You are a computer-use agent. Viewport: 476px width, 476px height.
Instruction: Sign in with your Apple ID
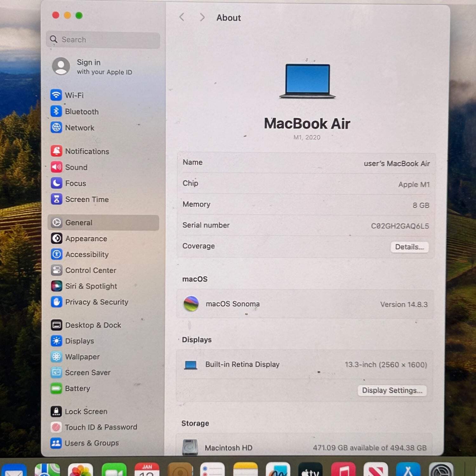coord(92,67)
